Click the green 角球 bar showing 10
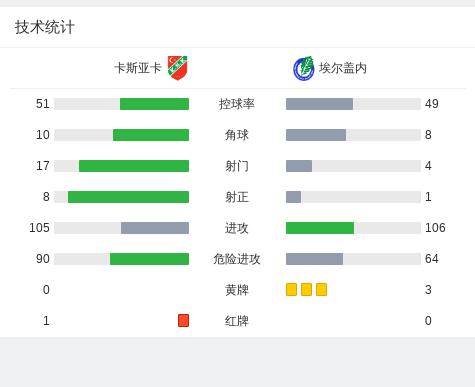The height and width of the screenshot is (387, 475). point(151,135)
